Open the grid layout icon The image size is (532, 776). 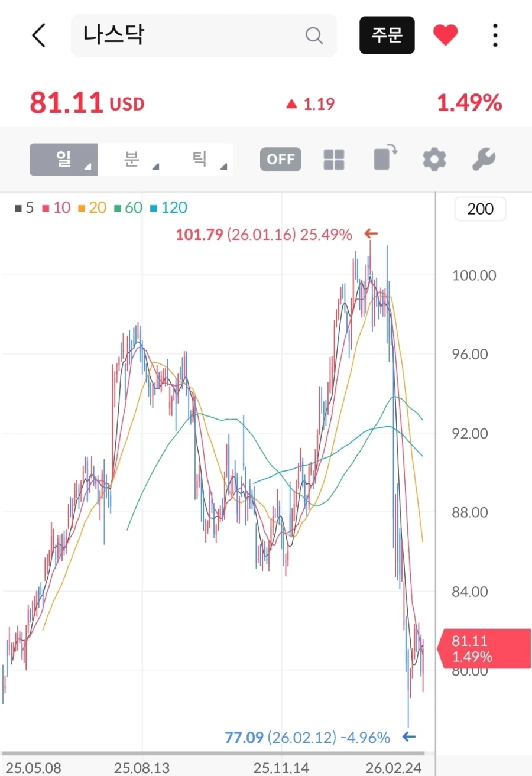(x=334, y=160)
